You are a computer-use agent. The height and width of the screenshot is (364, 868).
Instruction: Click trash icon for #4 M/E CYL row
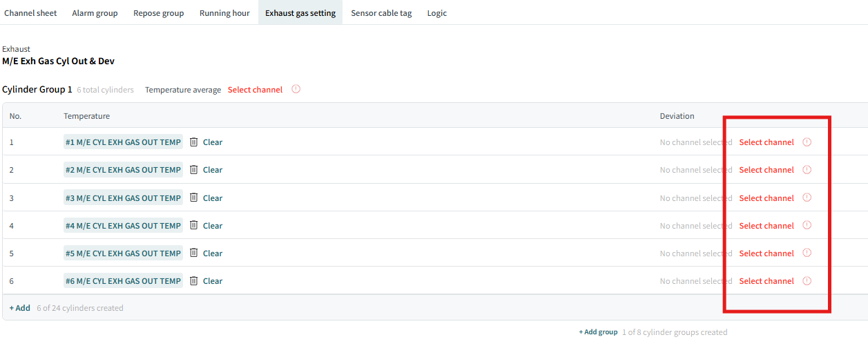coord(194,226)
